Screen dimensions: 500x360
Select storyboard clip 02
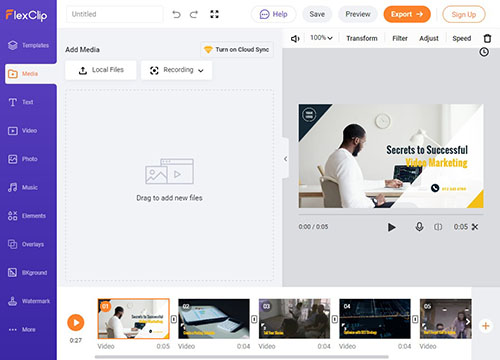[214, 319]
